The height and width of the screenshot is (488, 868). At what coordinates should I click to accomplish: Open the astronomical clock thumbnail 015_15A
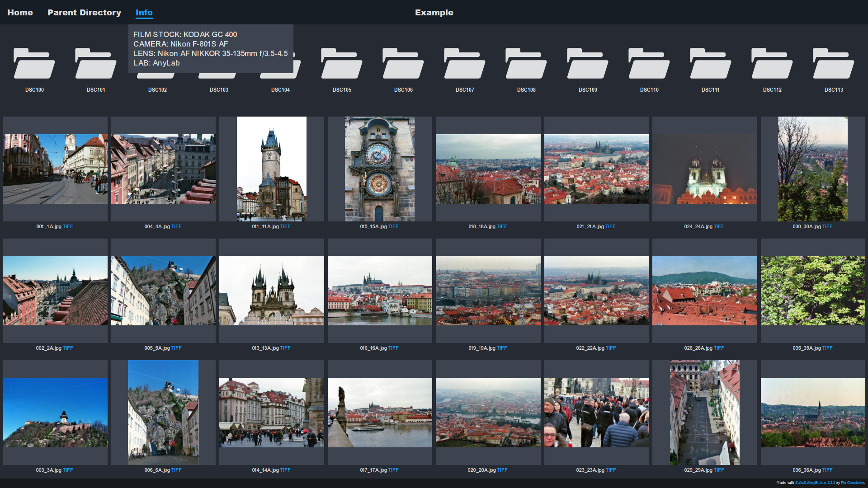point(380,169)
